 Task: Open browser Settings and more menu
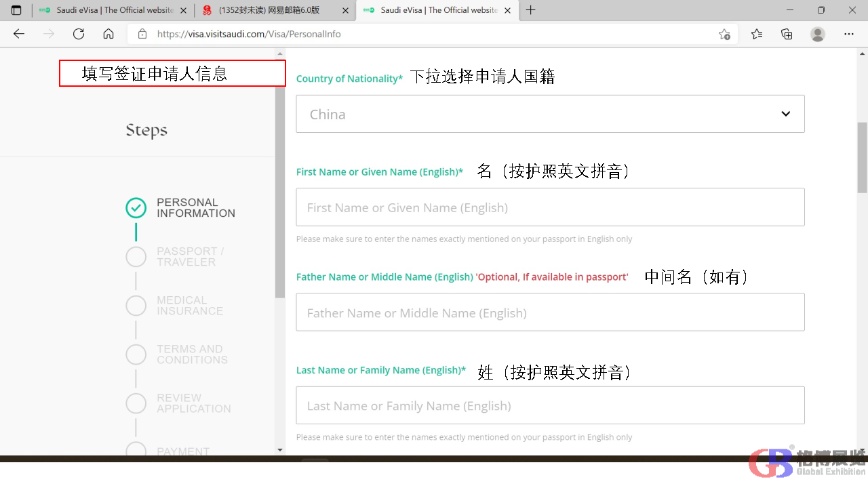(x=849, y=34)
